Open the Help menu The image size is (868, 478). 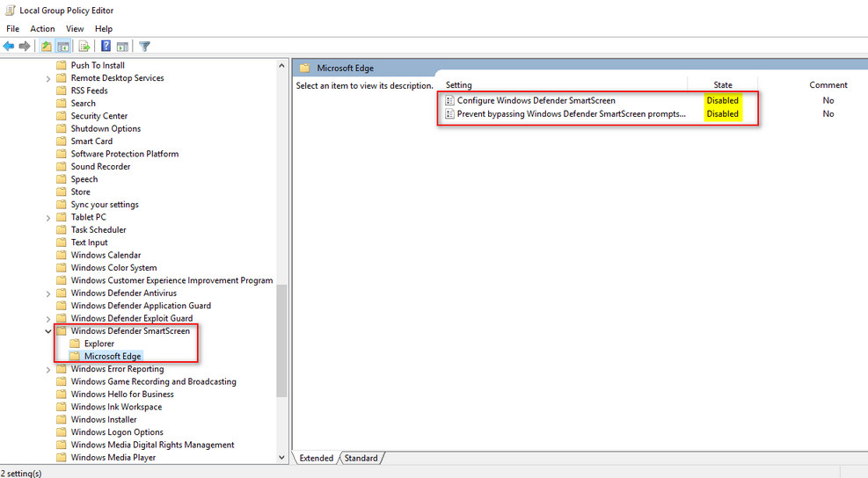104,29
